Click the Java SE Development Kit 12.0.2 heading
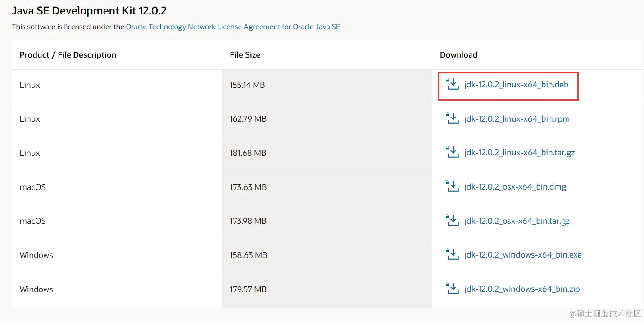Viewport: 644px width, 321px height. (x=89, y=10)
